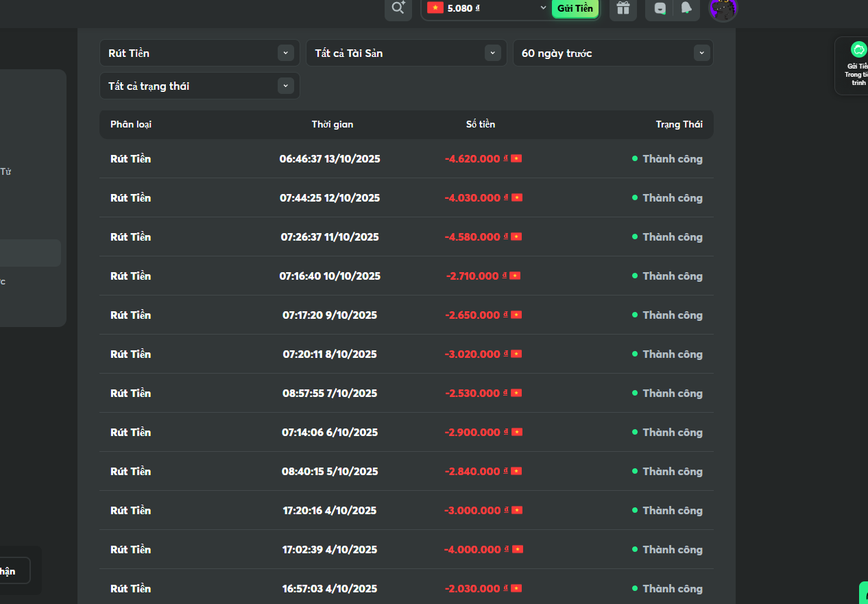Click flag icon beside -2.710.000 amount
The height and width of the screenshot is (604, 868).
[x=515, y=276]
